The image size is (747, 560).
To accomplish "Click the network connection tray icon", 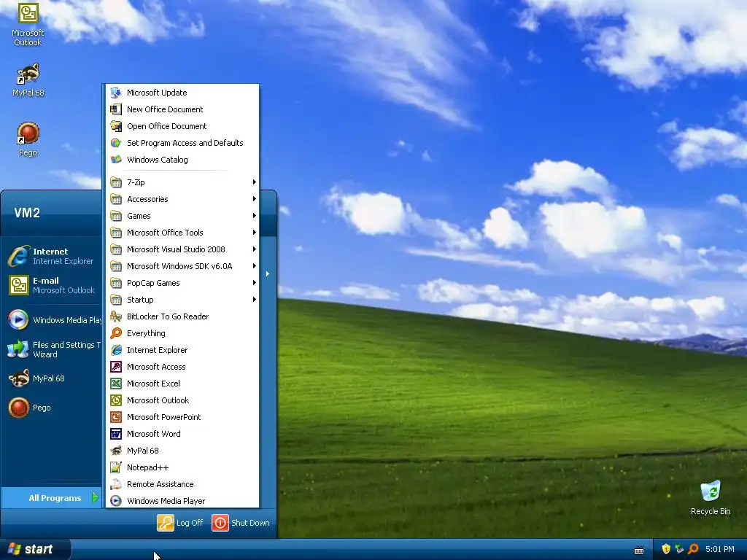I will point(679,549).
